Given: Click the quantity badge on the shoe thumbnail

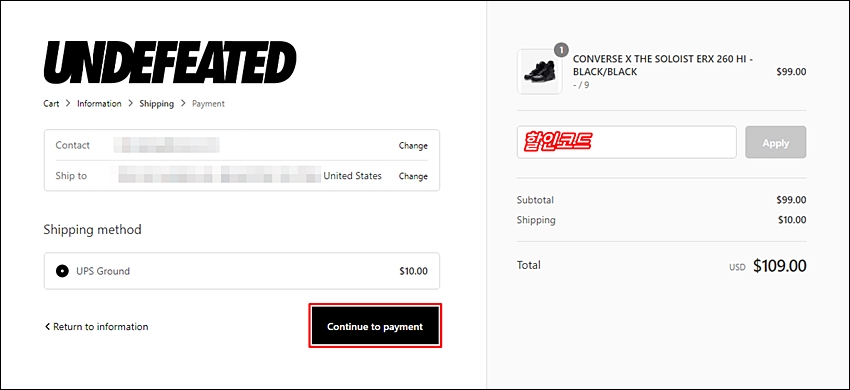Looking at the screenshot, I should [561, 50].
